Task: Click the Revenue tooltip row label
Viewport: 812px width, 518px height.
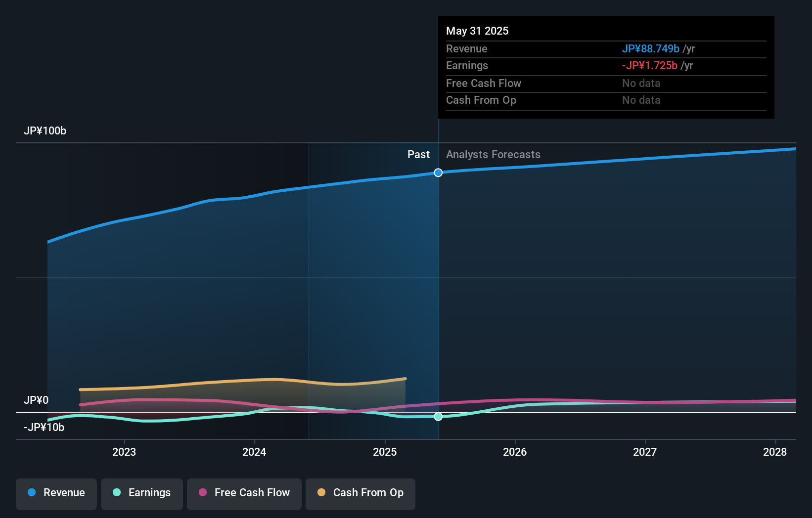Action: coord(467,49)
